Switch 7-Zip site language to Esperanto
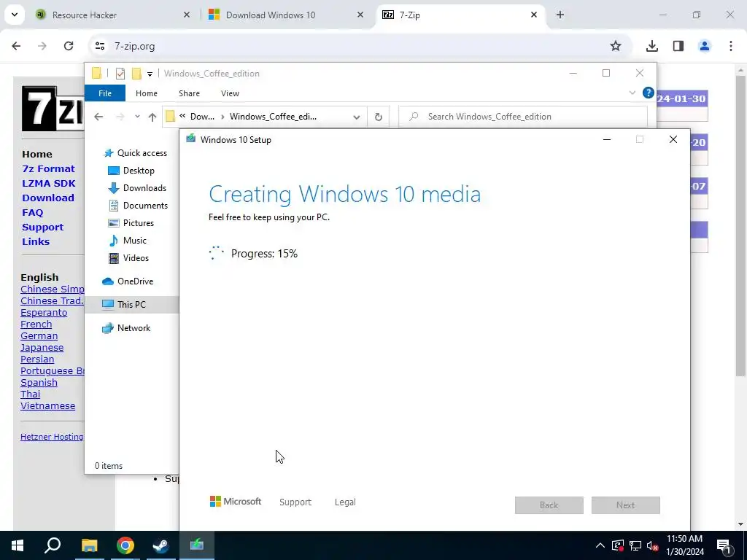Viewport: 747px width, 560px height. pos(44,313)
